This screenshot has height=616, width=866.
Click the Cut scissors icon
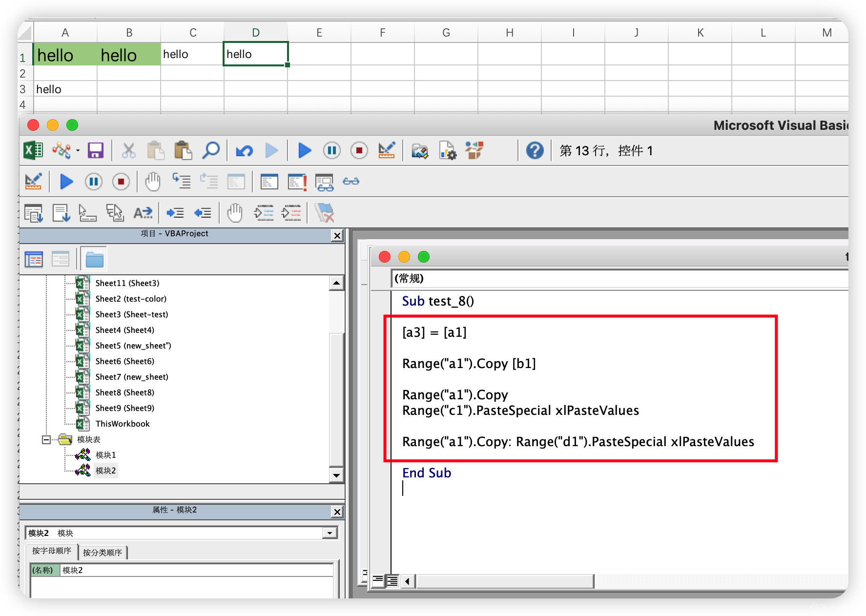tap(128, 150)
